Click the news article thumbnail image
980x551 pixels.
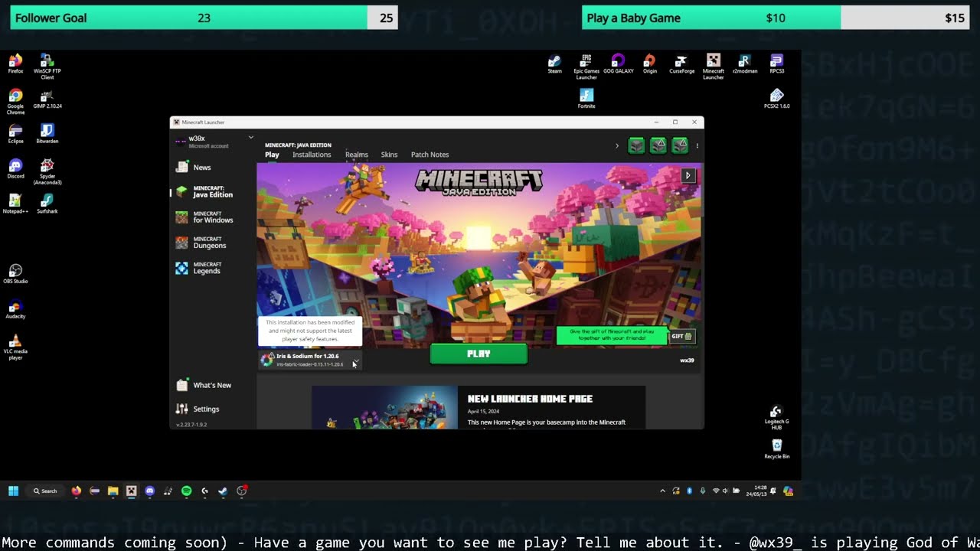384,407
